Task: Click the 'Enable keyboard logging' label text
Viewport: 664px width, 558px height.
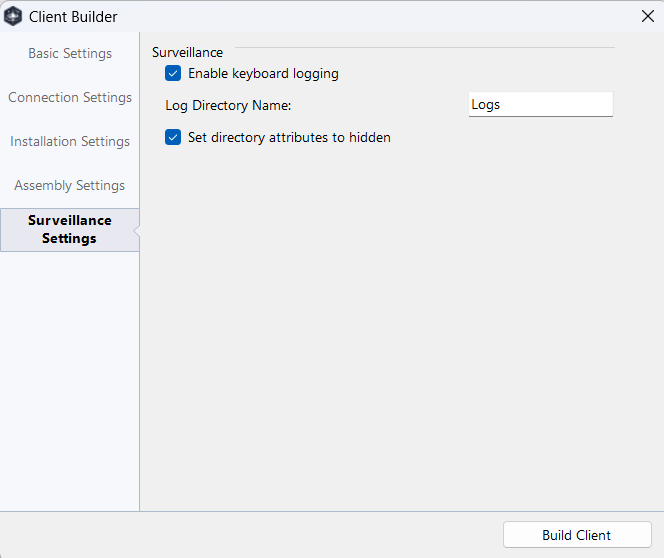Action: [263, 74]
